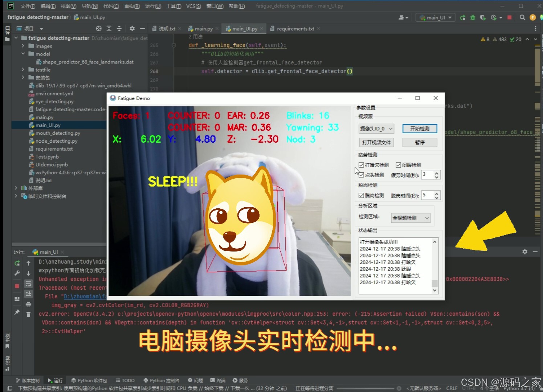This screenshot has height=392, width=543.
Task: Click the status output scrollbar down arrow
Action: pos(434,290)
